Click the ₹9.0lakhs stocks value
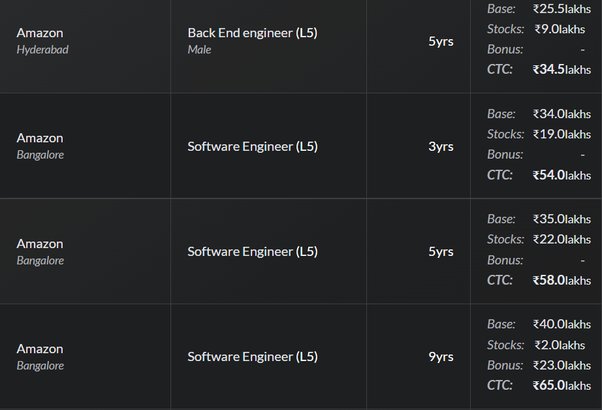The width and height of the screenshot is (602, 410). 560,29
